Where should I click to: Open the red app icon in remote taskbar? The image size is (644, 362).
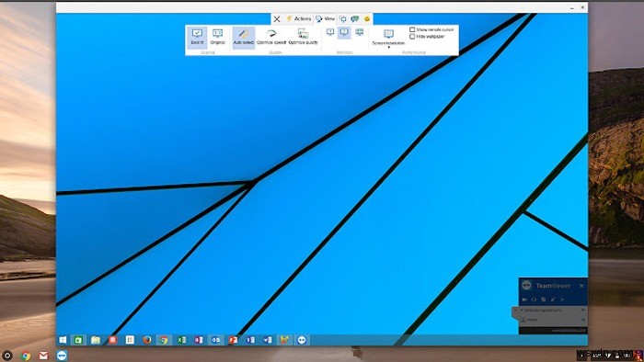(112, 340)
